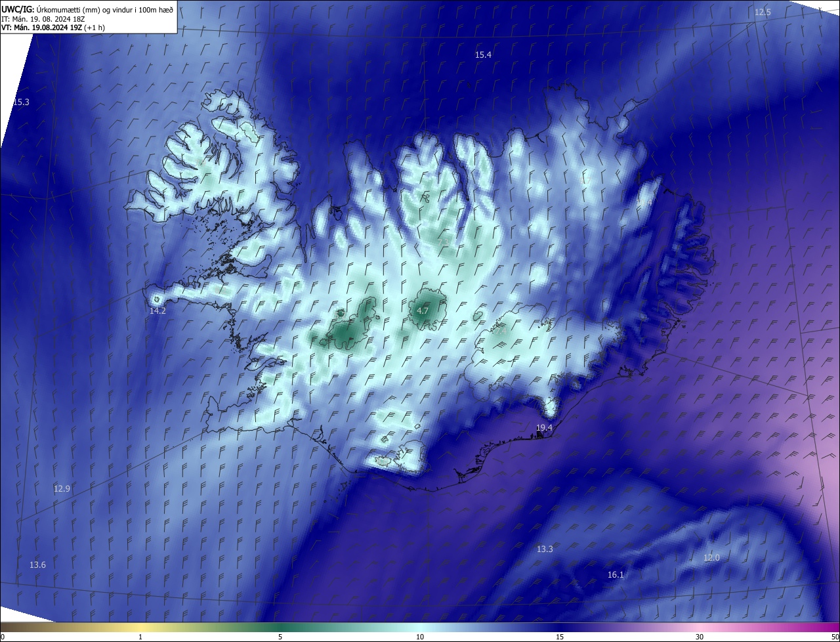
Task: Click the 30 tick label on the color scale
Action: pos(700,637)
